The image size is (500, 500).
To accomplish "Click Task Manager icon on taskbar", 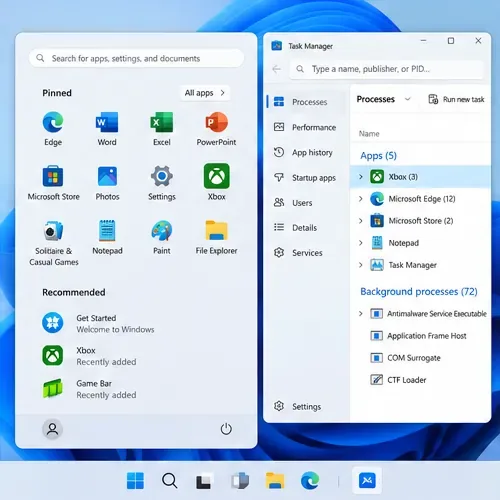I will 367,481.
